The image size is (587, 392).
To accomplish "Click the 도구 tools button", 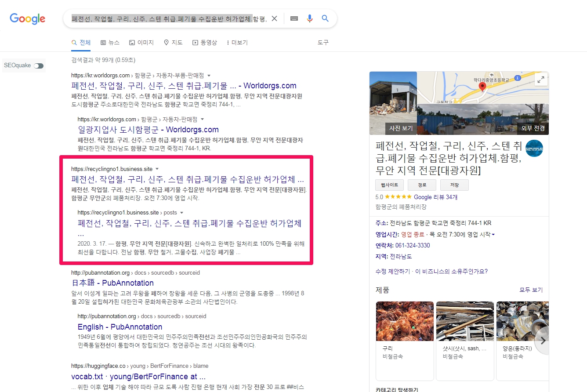I will [x=323, y=43].
